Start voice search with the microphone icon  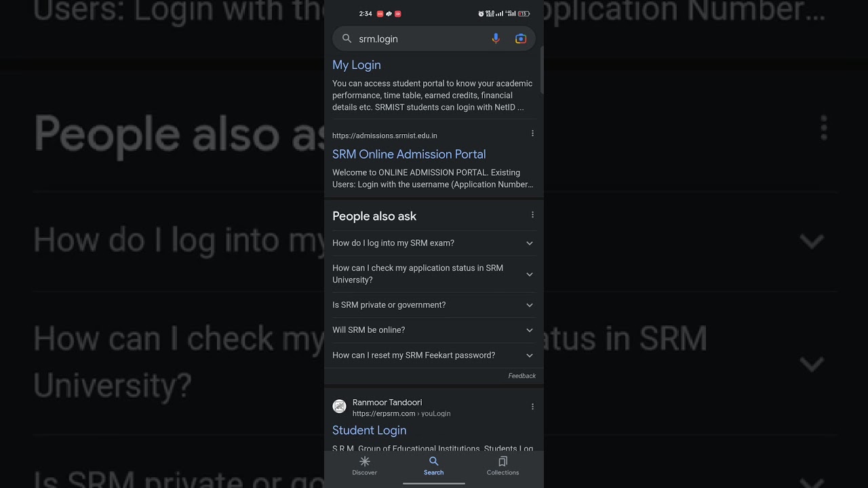(x=496, y=39)
